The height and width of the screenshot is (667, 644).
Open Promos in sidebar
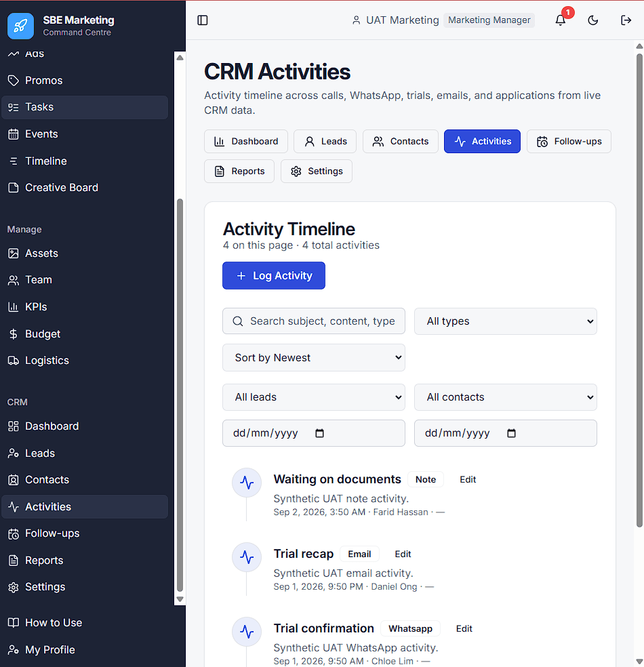click(x=85, y=81)
